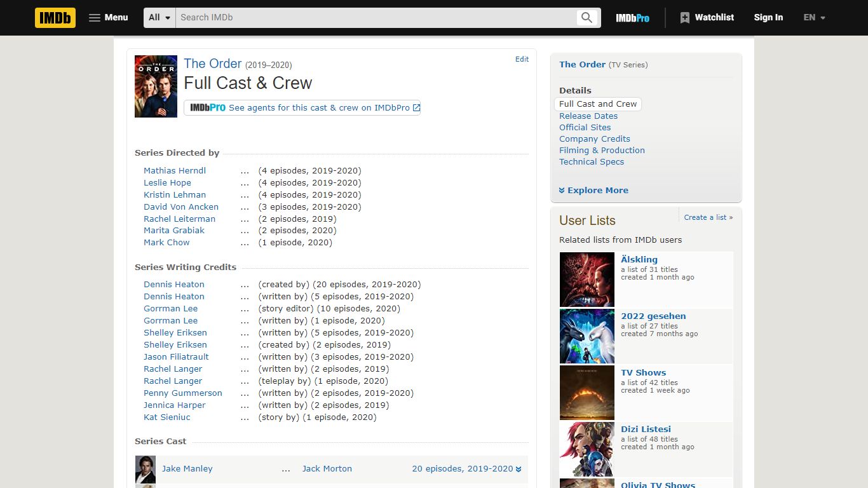Open director David Von Ancken
The height and width of the screenshot is (488, 868).
coord(181,207)
